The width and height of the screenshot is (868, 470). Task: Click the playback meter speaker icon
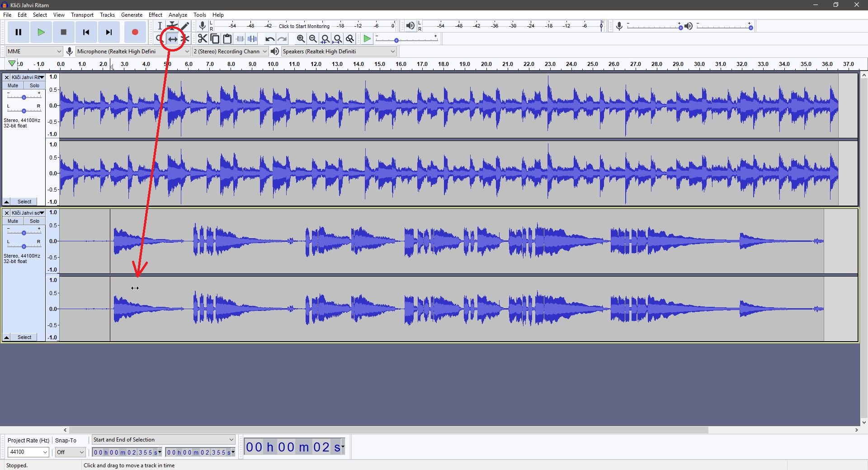pyautogui.click(x=410, y=26)
